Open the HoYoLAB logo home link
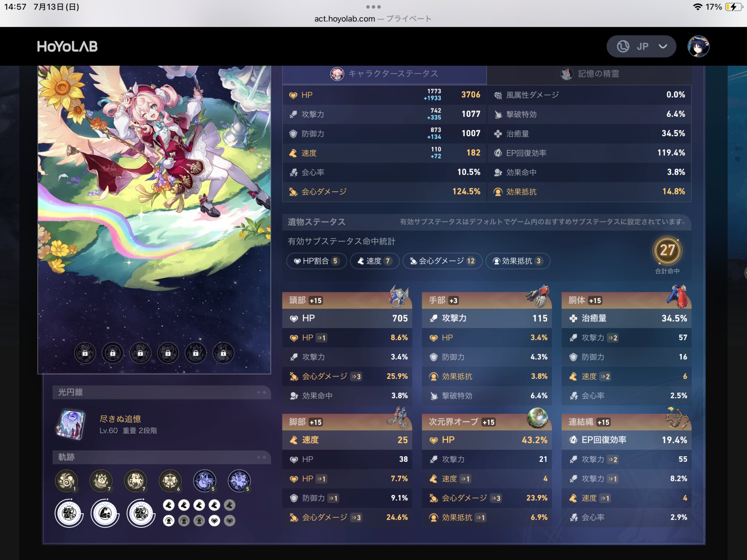The width and height of the screenshot is (747, 560). 67,46
